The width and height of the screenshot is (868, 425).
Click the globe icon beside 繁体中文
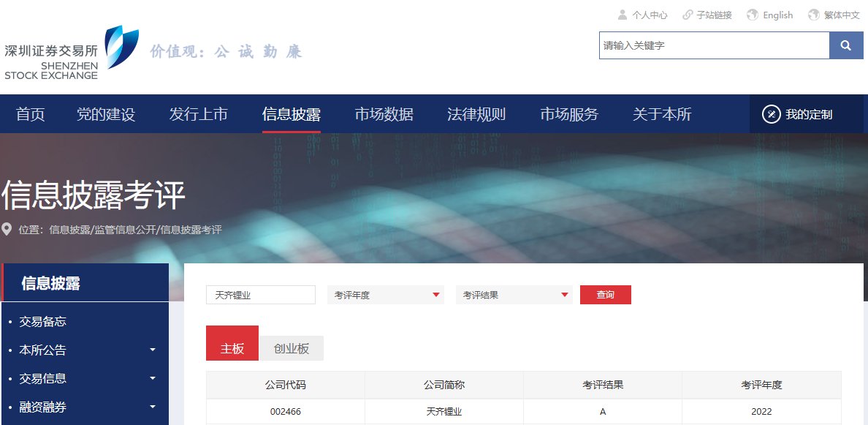coord(814,15)
